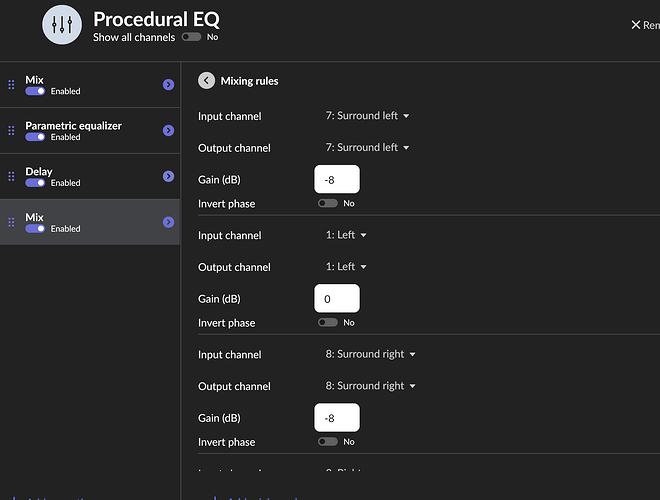Disable the Parametric equalizer toggle

[35, 137]
